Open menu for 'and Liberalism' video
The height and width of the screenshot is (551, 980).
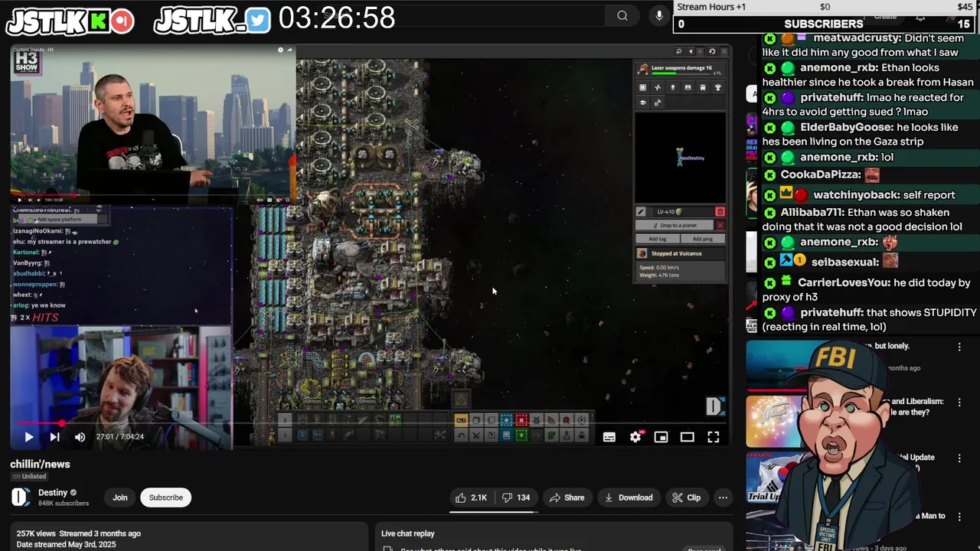click(x=959, y=402)
